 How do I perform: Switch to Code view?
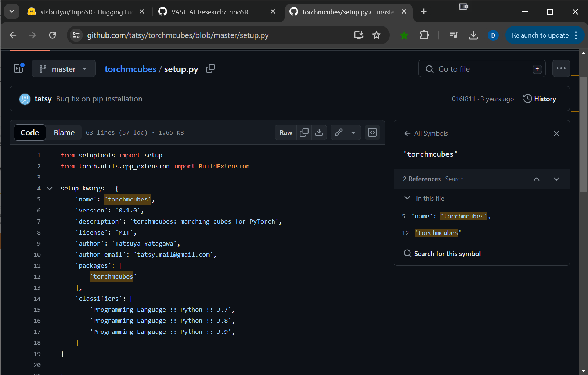tap(30, 133)
